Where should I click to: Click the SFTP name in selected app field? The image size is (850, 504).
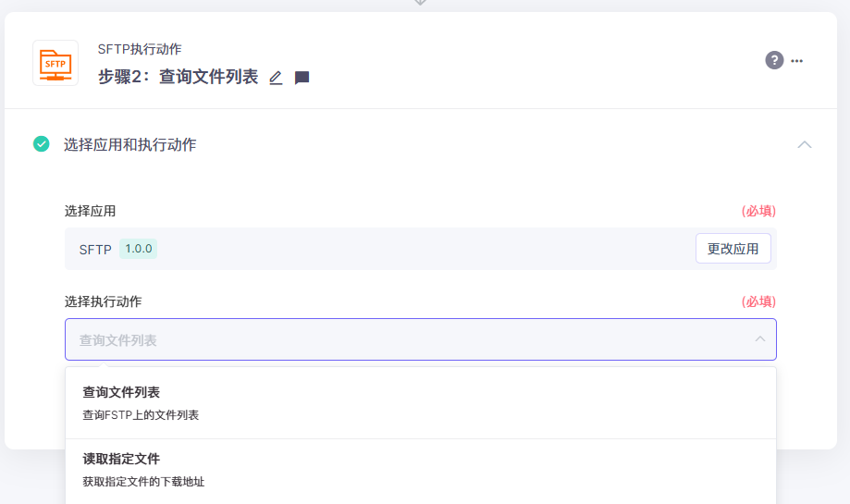(95, 250)
